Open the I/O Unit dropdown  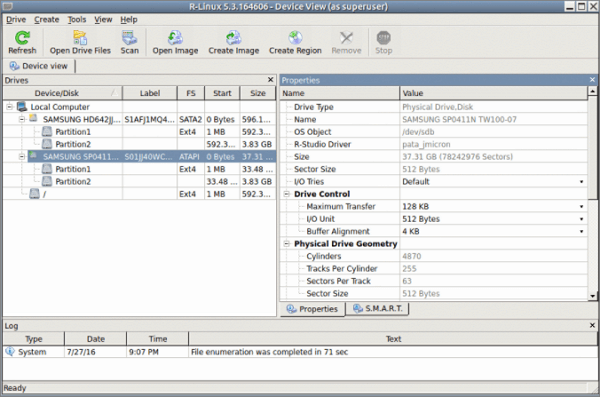(x=581, y=219)
